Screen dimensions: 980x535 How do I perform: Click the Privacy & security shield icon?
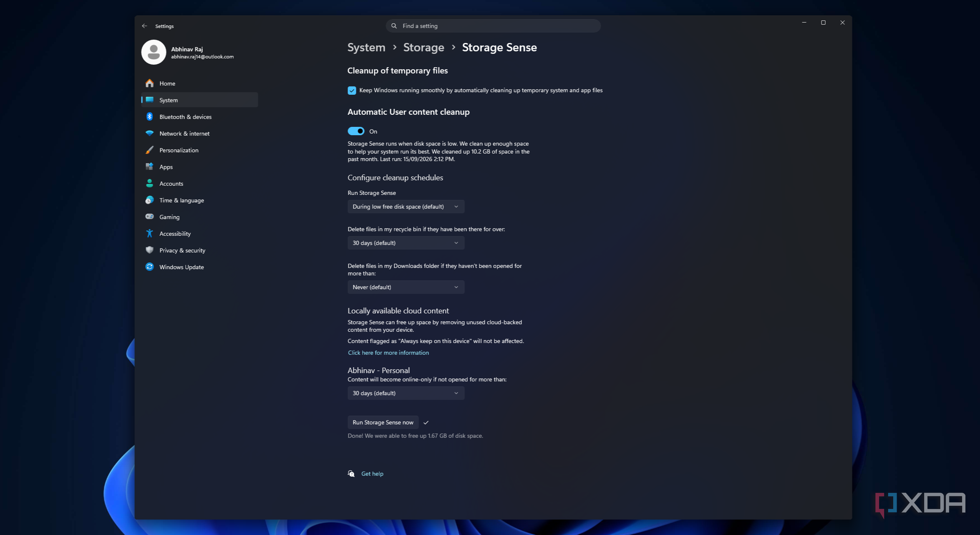click(149, 250)
